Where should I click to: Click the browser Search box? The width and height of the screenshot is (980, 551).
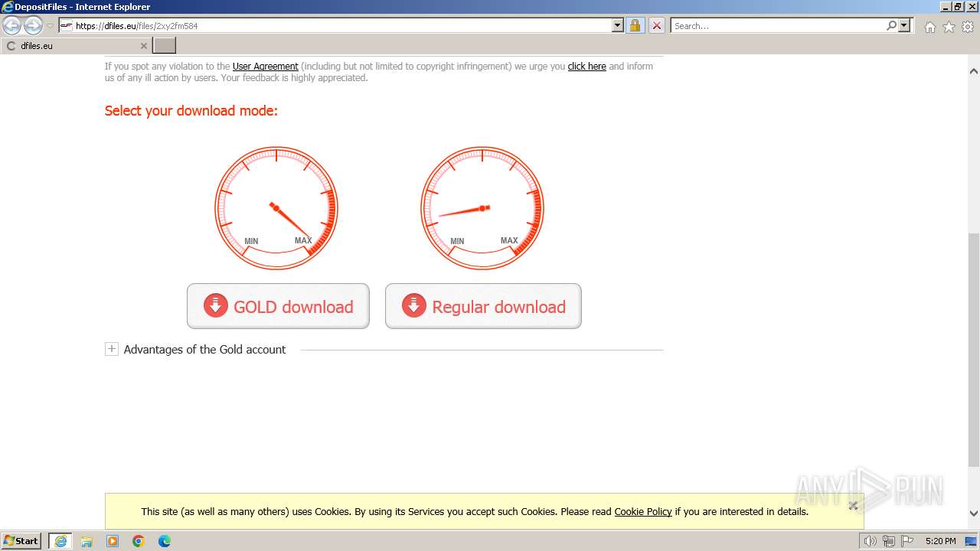(x=778, y=25)
